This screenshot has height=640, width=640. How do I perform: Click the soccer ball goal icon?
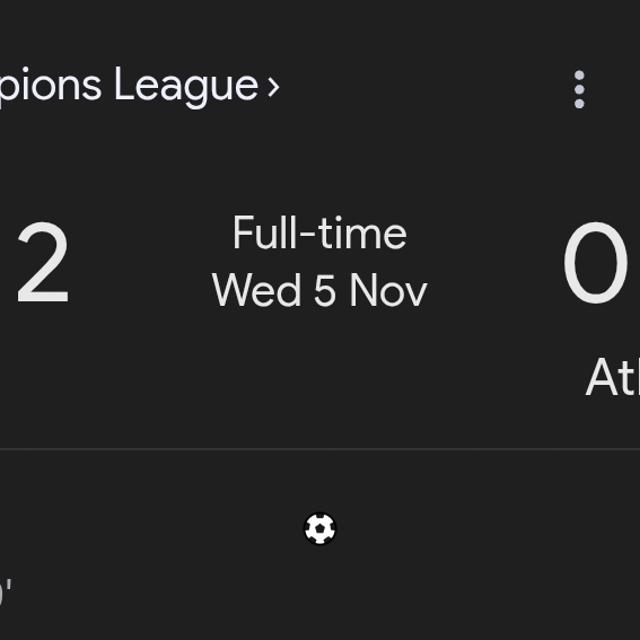coord(320,529)
